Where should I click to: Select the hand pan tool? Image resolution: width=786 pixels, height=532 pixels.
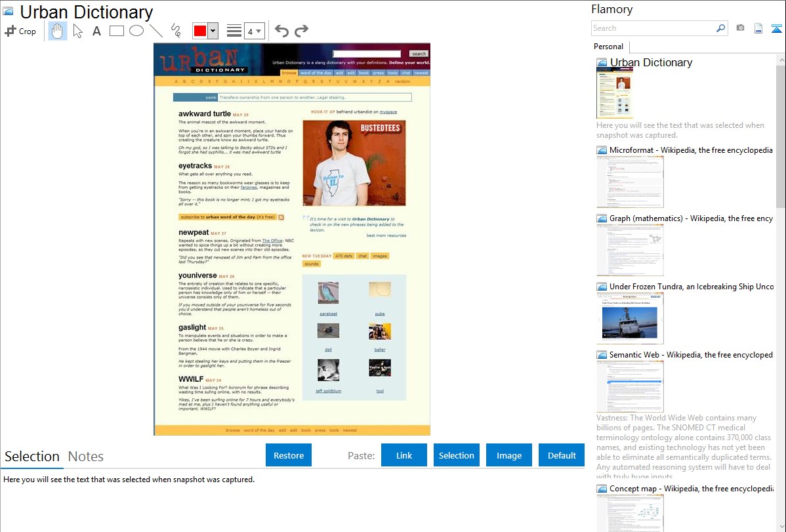click(58, 31)
